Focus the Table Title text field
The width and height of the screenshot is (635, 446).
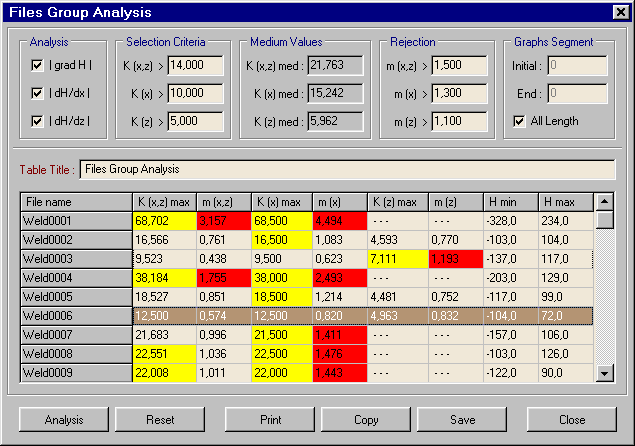coord(346,169)
